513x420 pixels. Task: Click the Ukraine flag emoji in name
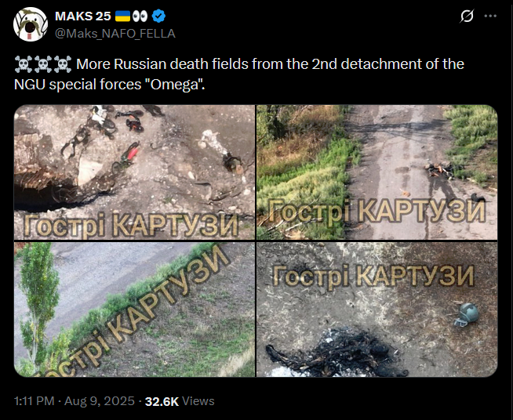122,16
